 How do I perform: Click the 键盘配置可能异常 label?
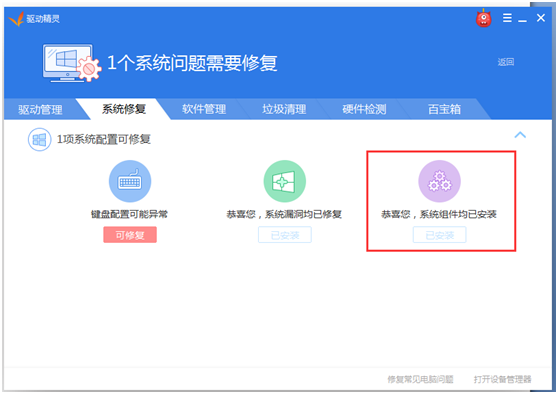(130, 214)
